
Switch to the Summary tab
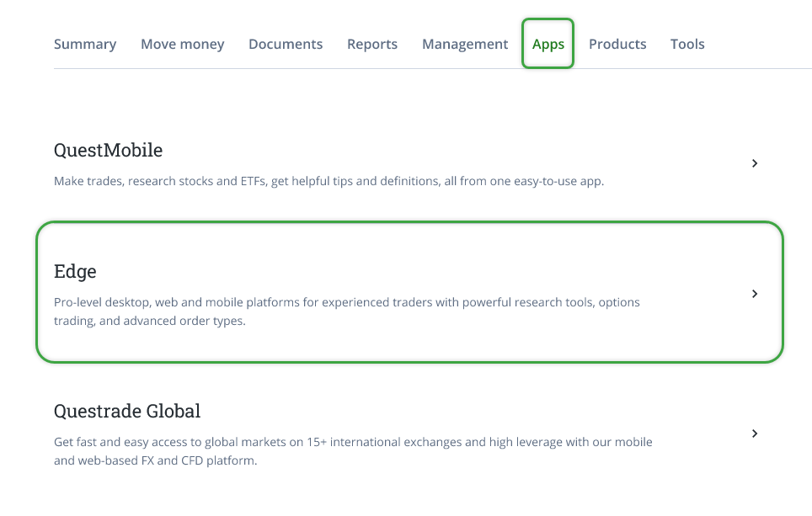[x=85, y=44]
